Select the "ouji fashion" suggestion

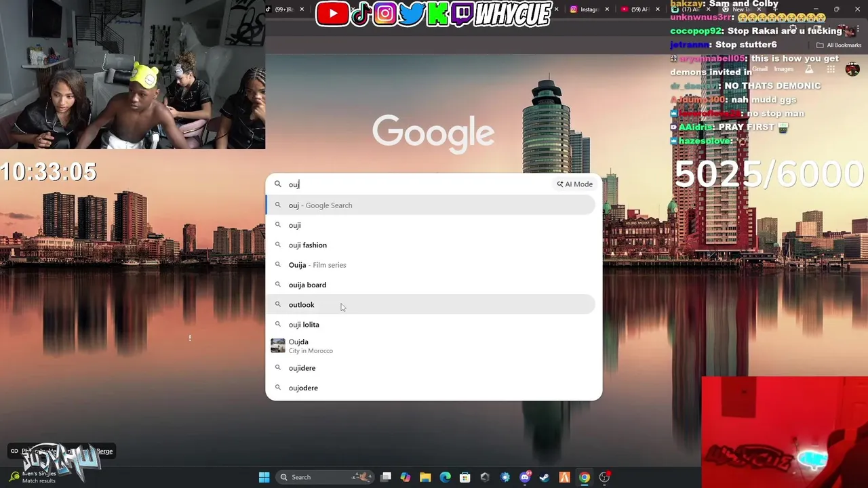tap(431, 245)
